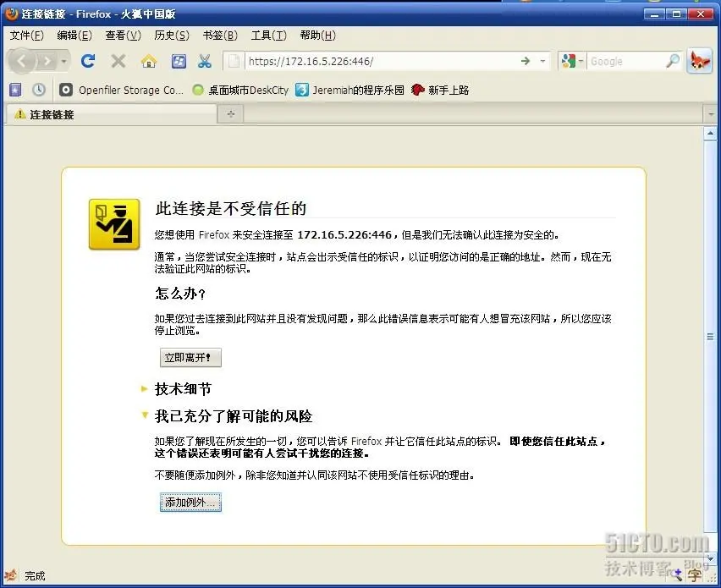The width and height of the screenshot is (721, 588).
Task: Click the browser Back arrow button
Action: click(21, 61)
